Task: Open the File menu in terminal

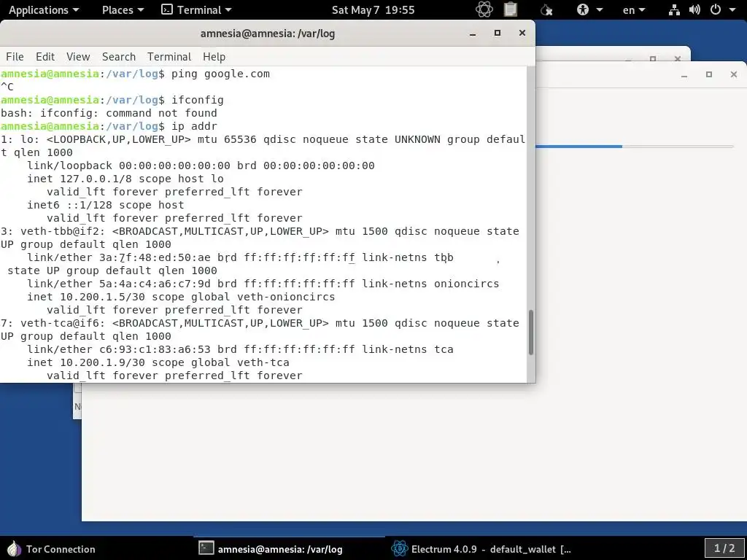Action: [15, 57]
